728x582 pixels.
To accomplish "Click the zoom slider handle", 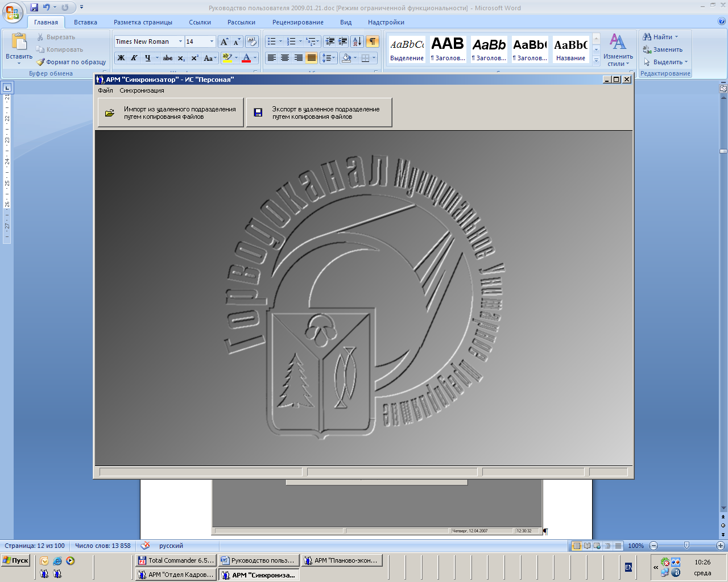I will tap(686, 546).
